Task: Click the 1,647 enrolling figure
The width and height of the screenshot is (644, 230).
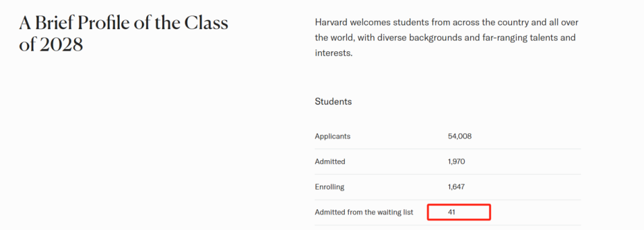Action: pyautogui.click(x=456, y=187)
